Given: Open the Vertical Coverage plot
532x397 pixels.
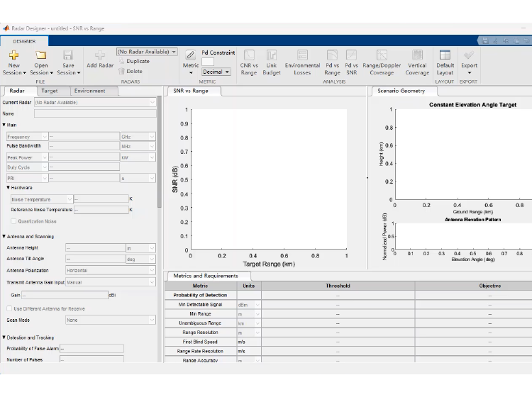Looking at the screenshot, I should point(417,62).
